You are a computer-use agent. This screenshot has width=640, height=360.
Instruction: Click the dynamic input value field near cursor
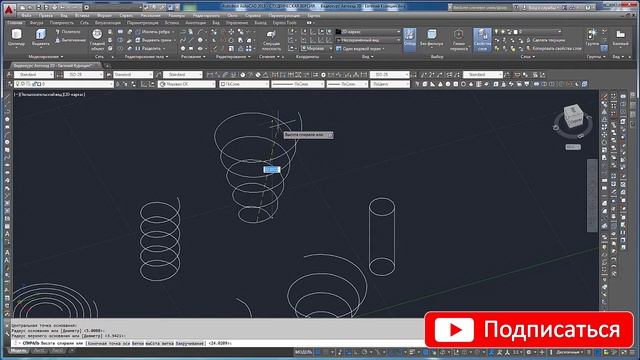[x=271, y=169]
